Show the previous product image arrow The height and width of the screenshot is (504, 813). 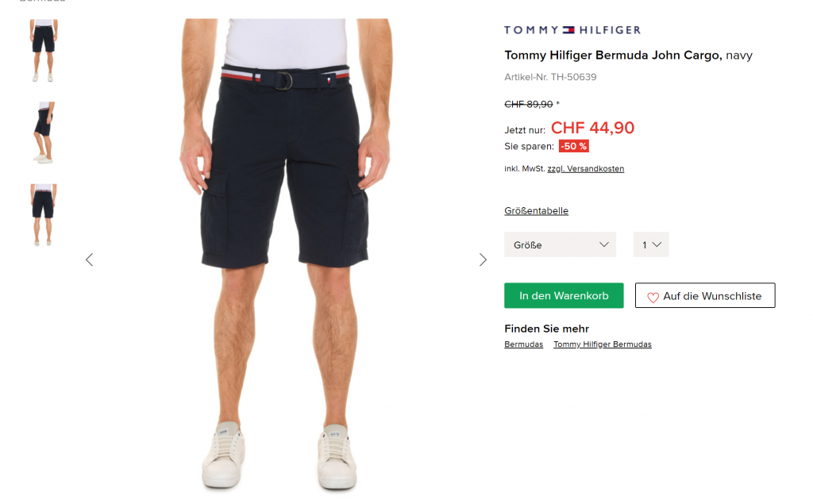(89, 260)
